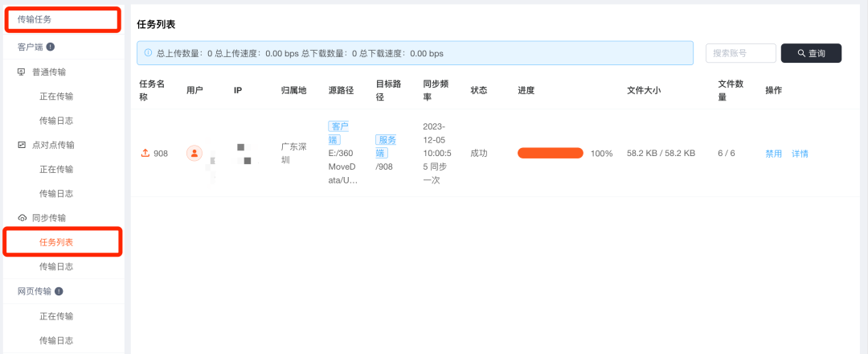Image resolution: width=868 pixels, height=354 pixels.
Task: Open the 传输任务 menu section
Action: [62, 19]
